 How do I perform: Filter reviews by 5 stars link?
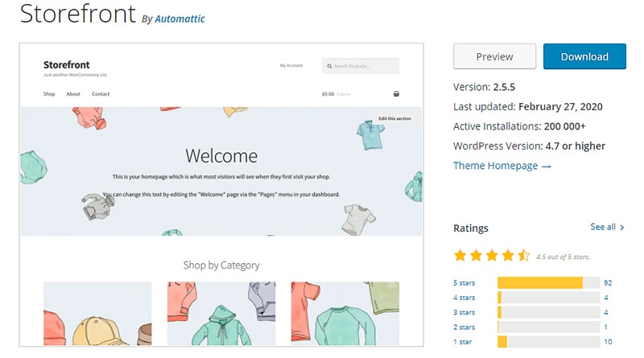pos(464,282)
